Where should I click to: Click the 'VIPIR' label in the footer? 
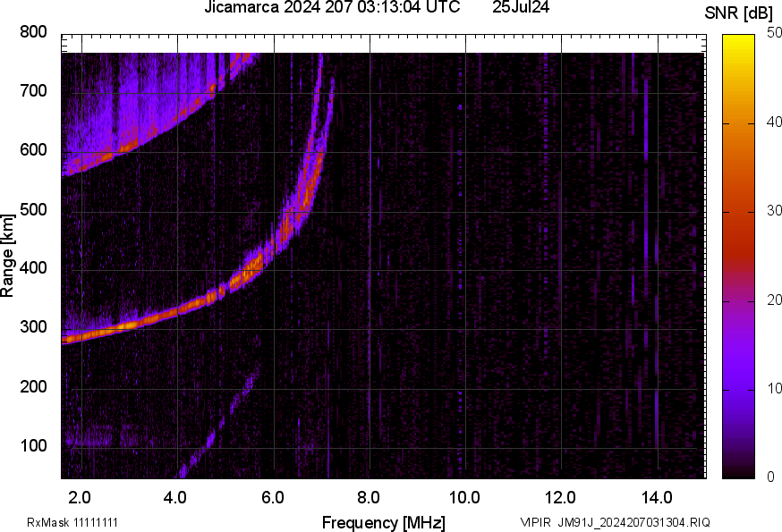[536, 522]
